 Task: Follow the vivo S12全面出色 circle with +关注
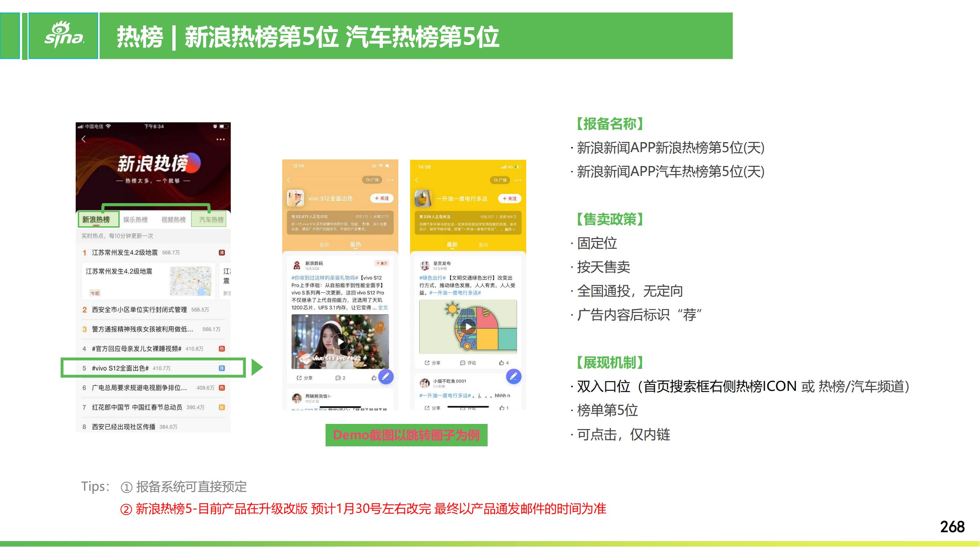click(381, 198)
